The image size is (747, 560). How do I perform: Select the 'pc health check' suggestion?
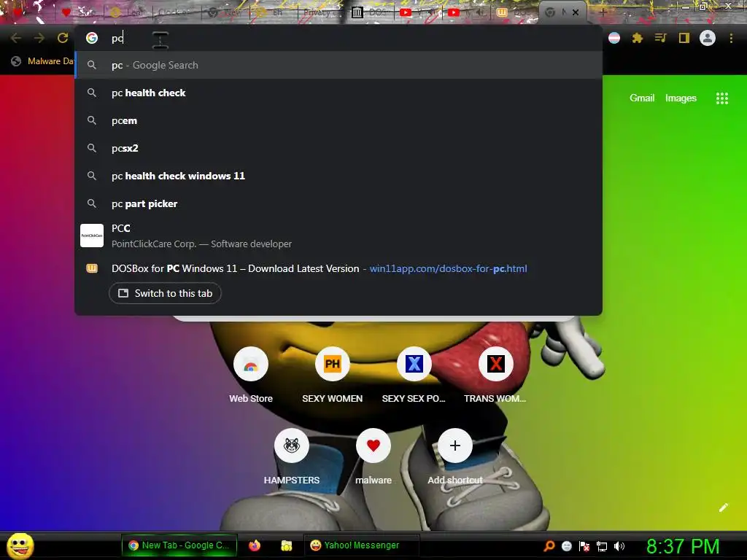338,93
